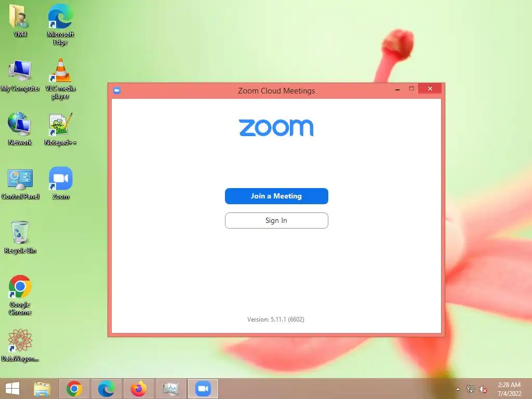Select the Zoom desktop shortcut
Image resolution: width=532 pixels, height=399 pixels.
[60, 183]
